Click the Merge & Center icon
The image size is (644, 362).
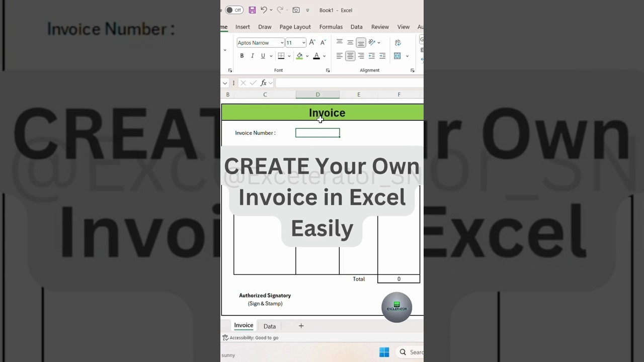pyautogui.click(x=397, y=56)
